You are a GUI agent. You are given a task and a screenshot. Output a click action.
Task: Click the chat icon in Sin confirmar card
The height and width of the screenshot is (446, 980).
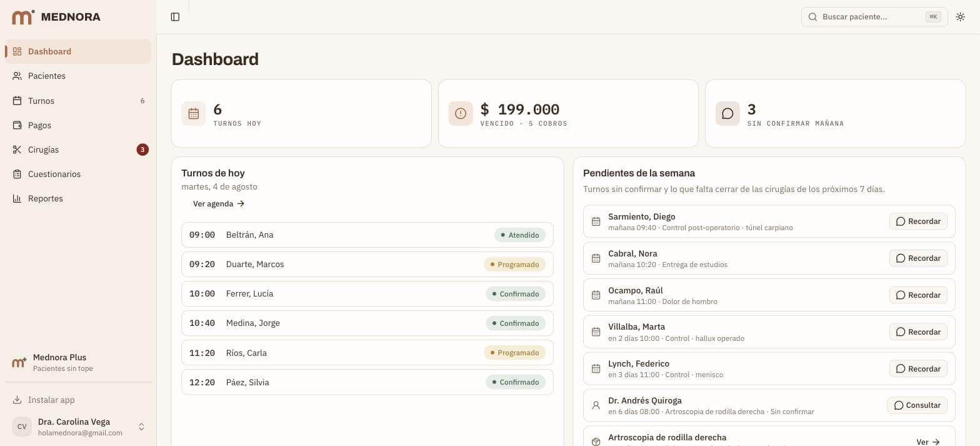click(x=727, y=113)
